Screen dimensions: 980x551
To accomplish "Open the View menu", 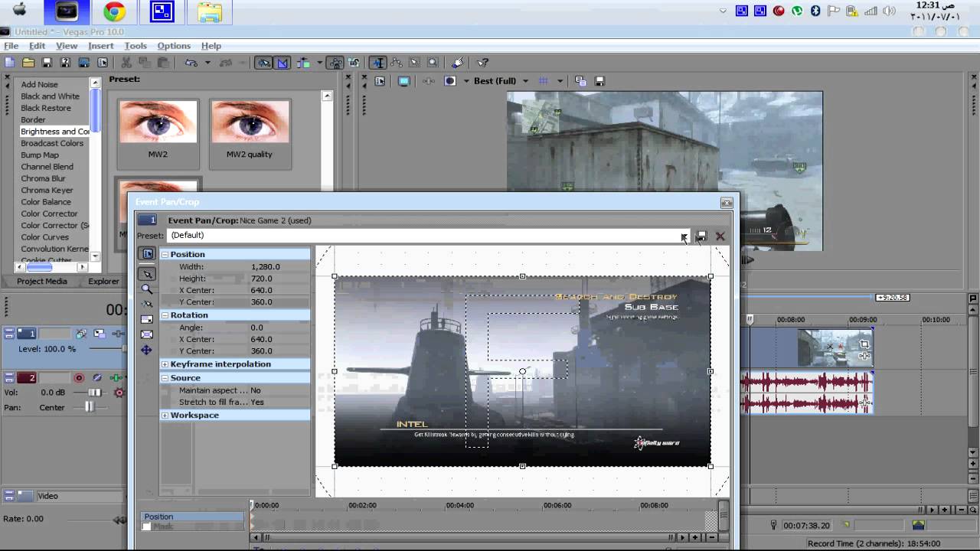I will point(67,46).
